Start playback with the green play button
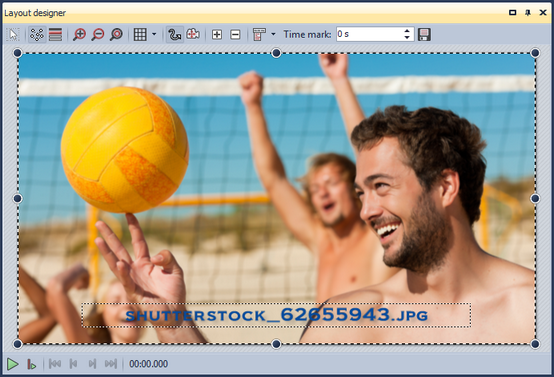This screenshot has height=377, width=554. pos(13,364)
